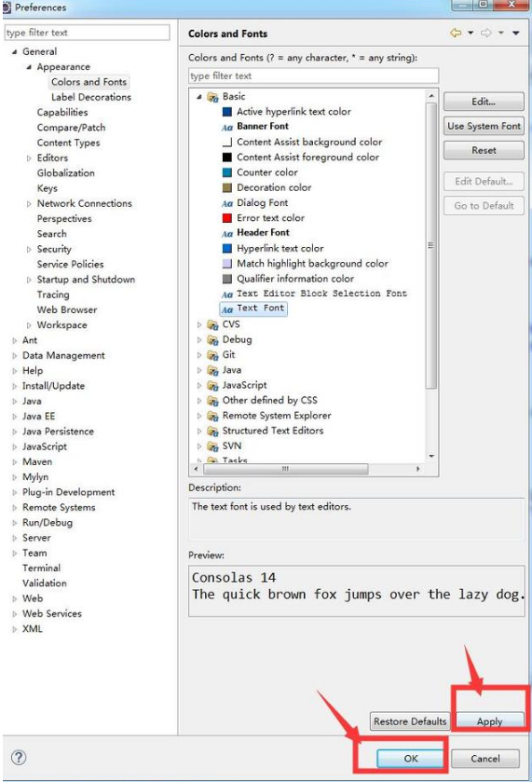Expand the Network Connections node
This screenshot has width=532, height=782.
(x=29, y=203)
